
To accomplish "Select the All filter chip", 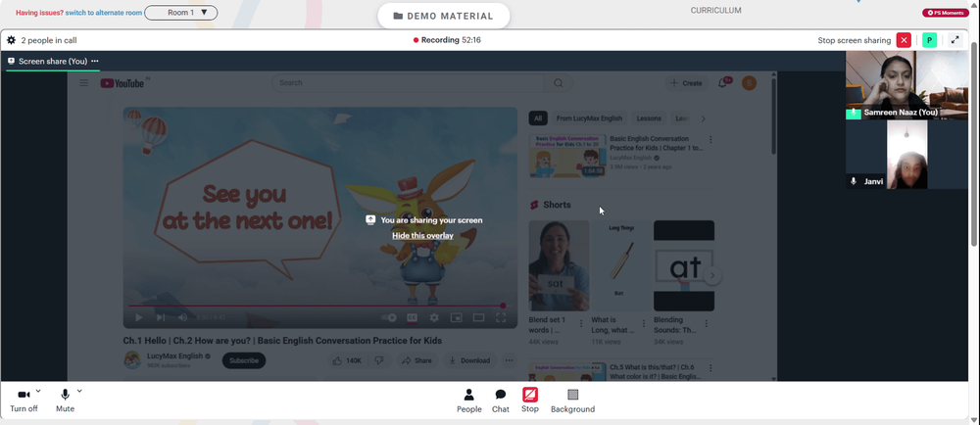I will pos(538,118).
